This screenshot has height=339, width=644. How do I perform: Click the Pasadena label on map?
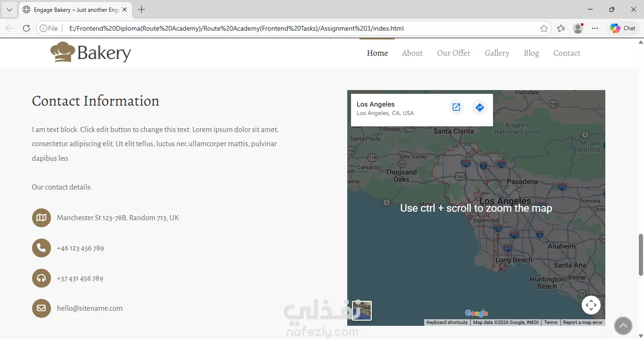(522, 182)
